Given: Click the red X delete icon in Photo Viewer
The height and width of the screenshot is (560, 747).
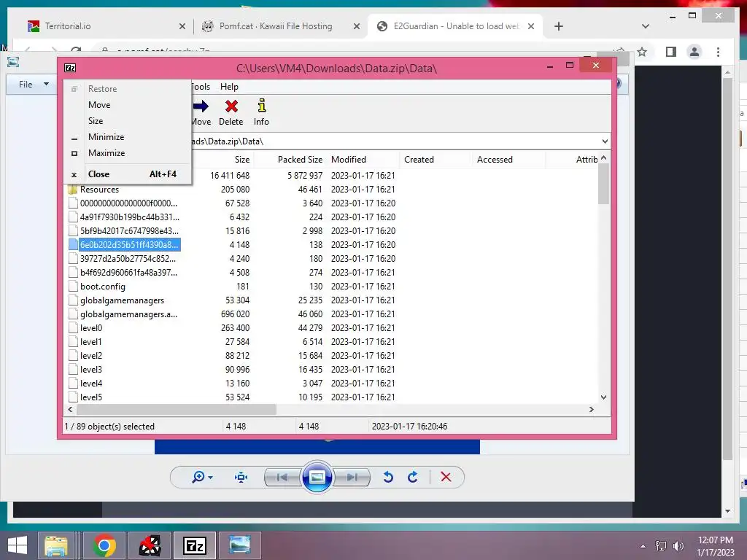Looking at the screenshot, I should pos(446,477).
